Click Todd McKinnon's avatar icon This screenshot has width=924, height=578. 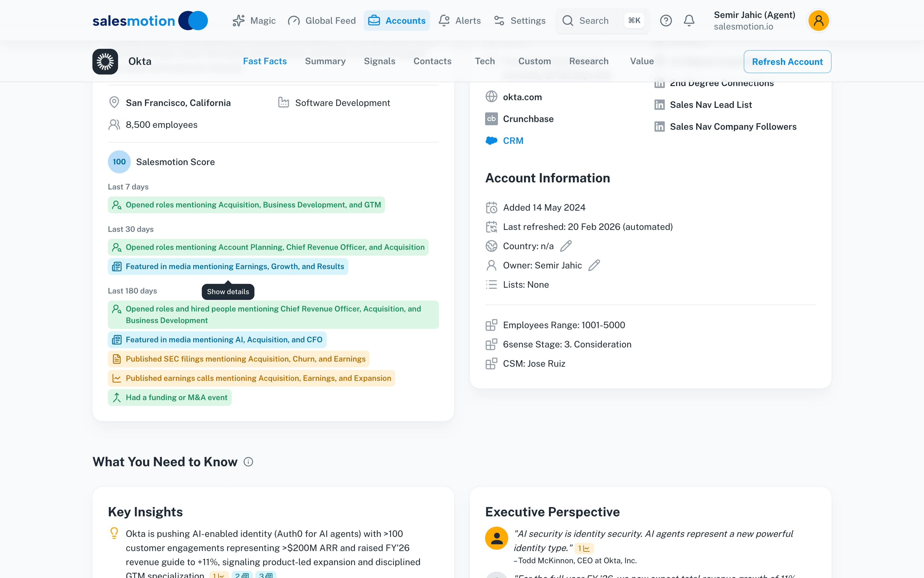[x=496, y=538]
